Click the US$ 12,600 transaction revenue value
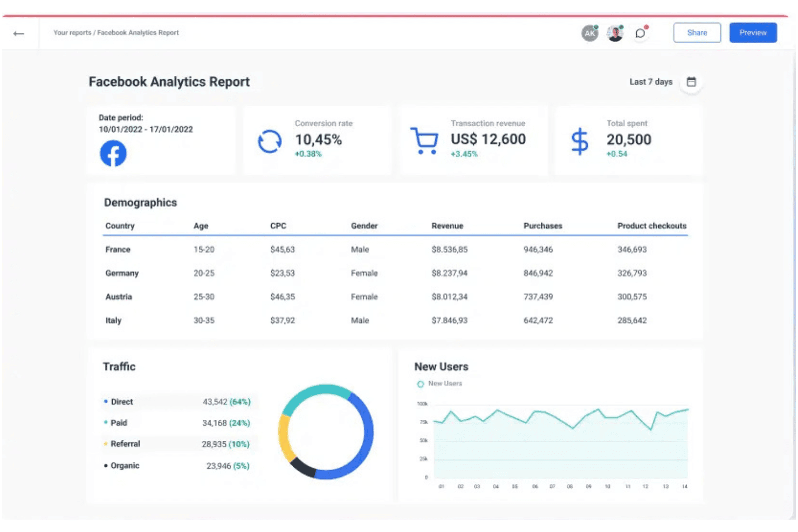Image resolution: width=798 pixels, height=532 pixels. (489, 139)
